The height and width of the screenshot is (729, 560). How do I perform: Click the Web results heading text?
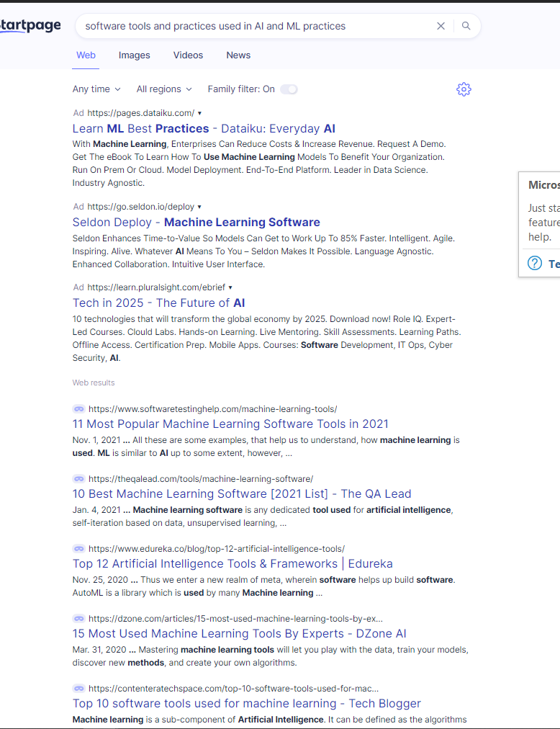pos(94,383)
